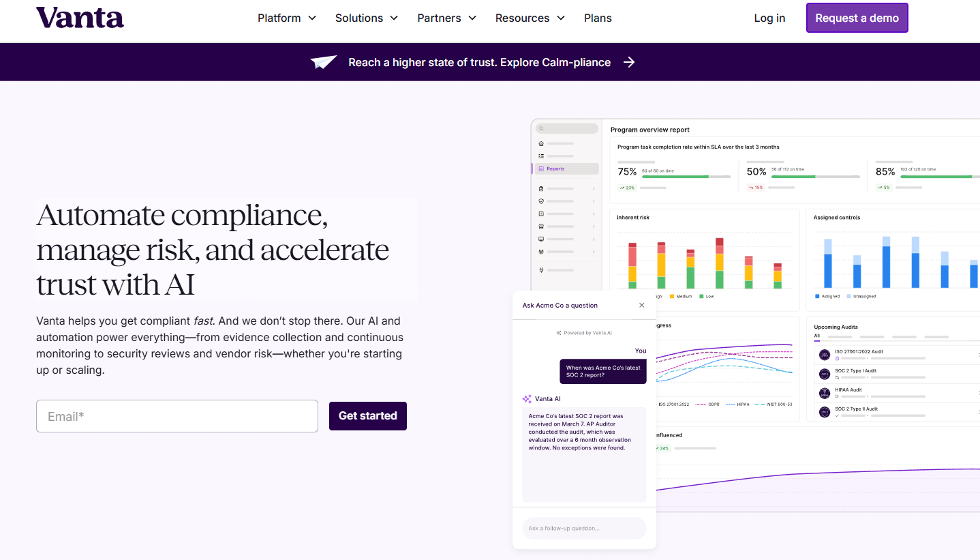Expand a collapsed sidebar item via its chevron
Viewport: 980px width, 560px height.
point(594,188)
